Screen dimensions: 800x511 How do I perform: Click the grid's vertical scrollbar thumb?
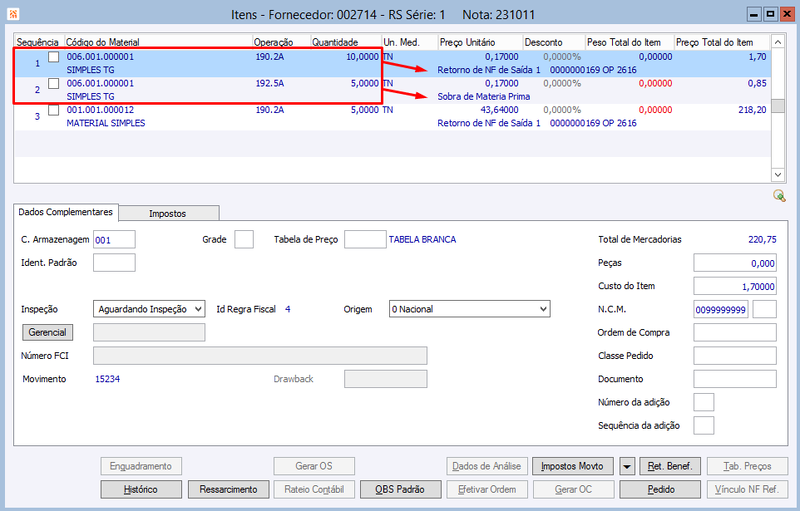point(778,106)
